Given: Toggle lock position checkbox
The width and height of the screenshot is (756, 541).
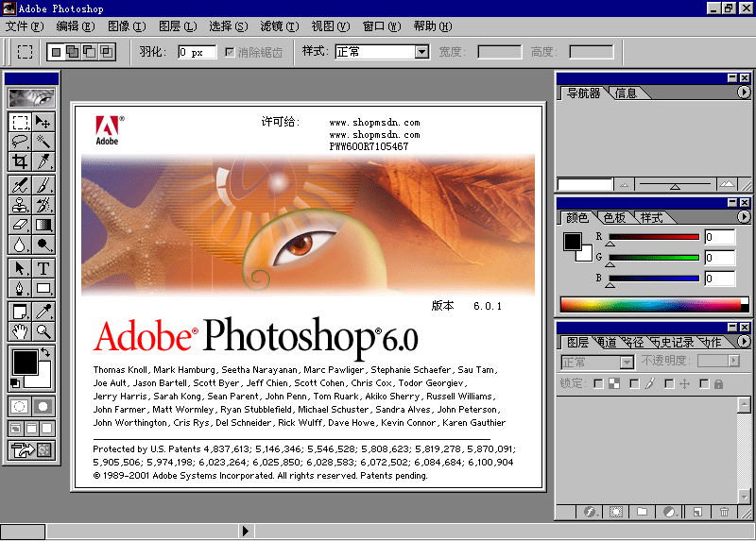Looking at the screenshot, I should pos(669,384).
